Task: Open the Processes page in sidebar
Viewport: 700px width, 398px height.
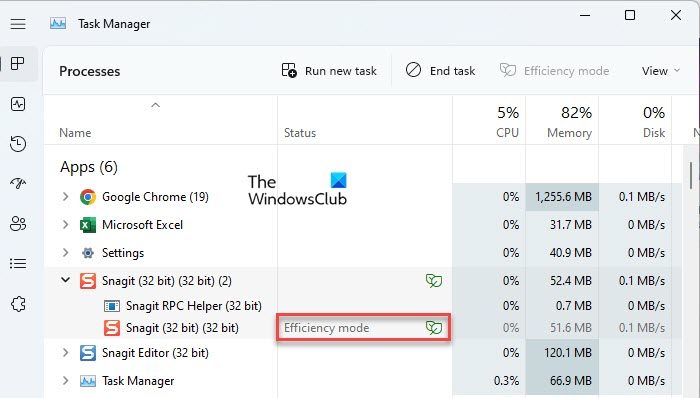Action: [x=18, y=63]
